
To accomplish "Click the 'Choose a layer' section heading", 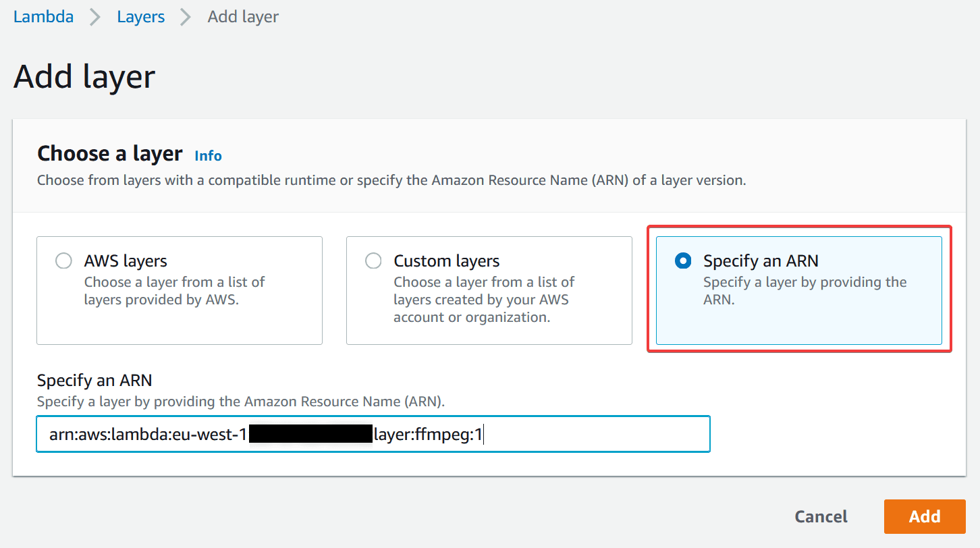I will (x=109, y=154).
